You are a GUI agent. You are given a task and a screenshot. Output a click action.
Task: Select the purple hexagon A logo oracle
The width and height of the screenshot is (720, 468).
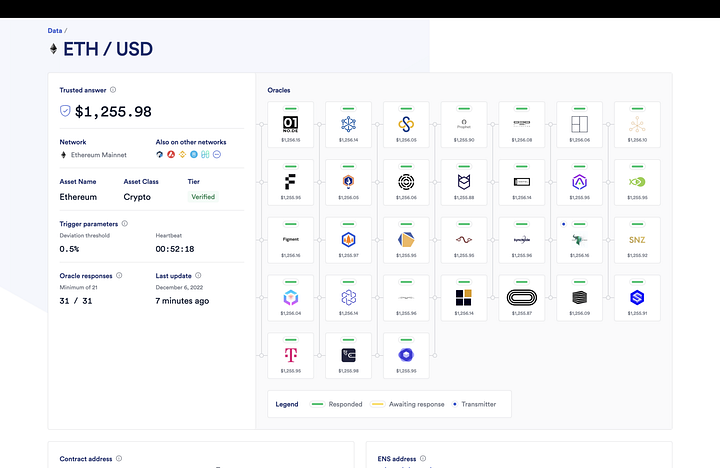coord(579,182)
